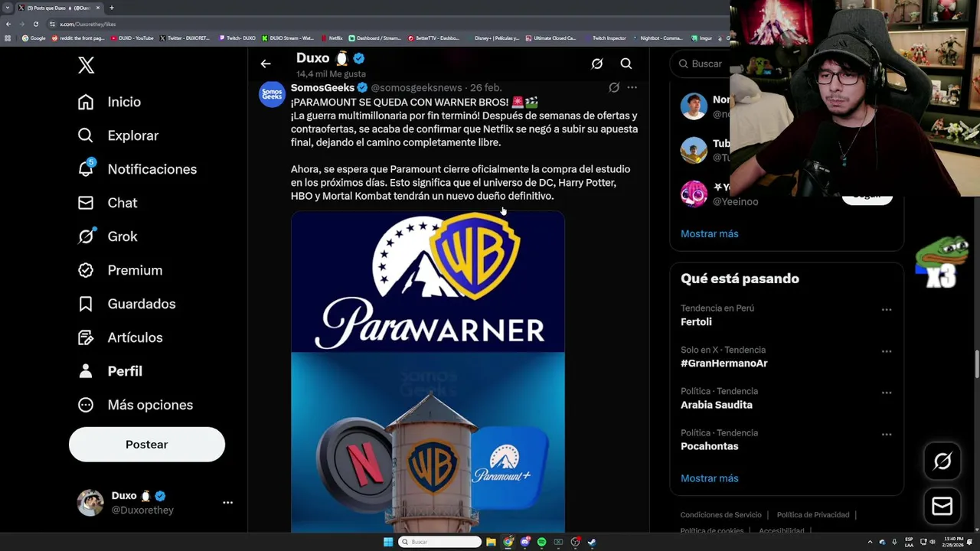Open the Pocahontas trend
The height and width of the screenshot is (551, 980).
[x=710, y=446]
